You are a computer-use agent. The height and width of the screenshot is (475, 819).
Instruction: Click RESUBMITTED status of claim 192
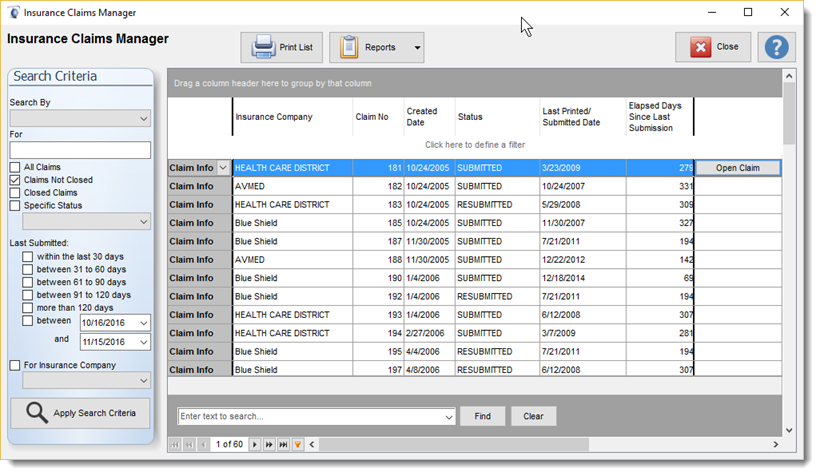pyautogui.click(x=497, y=296)
